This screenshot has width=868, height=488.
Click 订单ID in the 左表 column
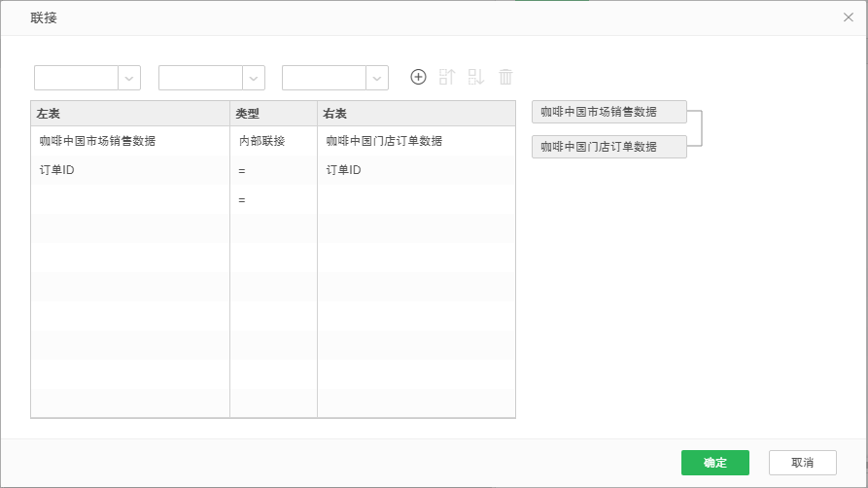point(56,170)
